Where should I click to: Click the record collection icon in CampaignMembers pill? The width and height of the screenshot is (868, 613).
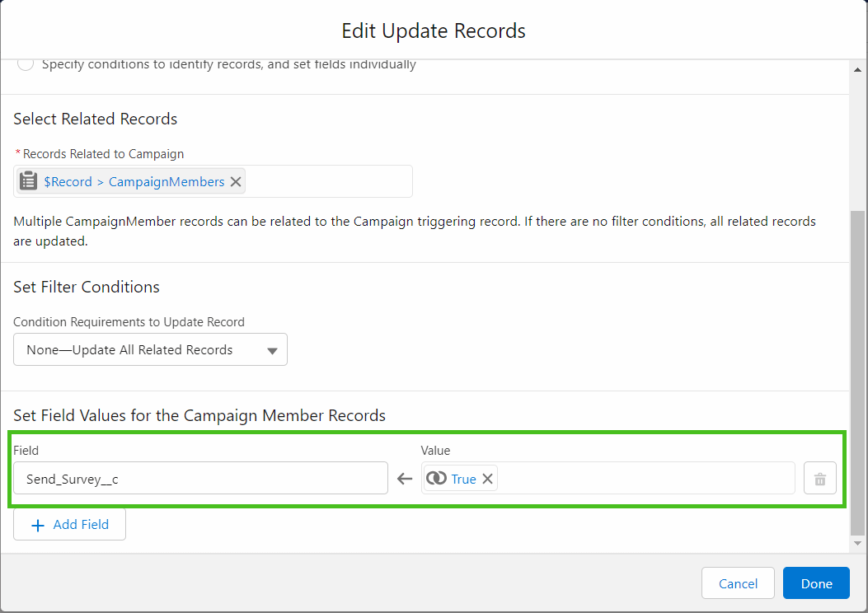[x=28, y=181]
